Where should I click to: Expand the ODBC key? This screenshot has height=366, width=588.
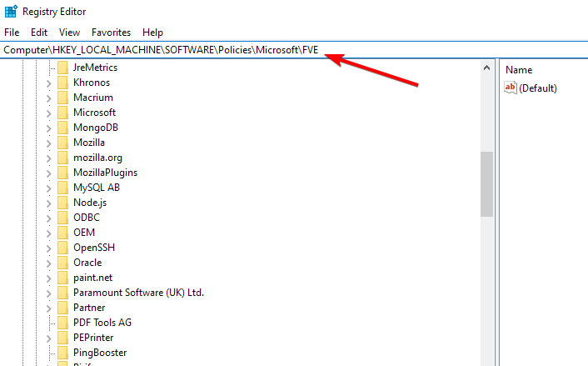coord(49,218)
